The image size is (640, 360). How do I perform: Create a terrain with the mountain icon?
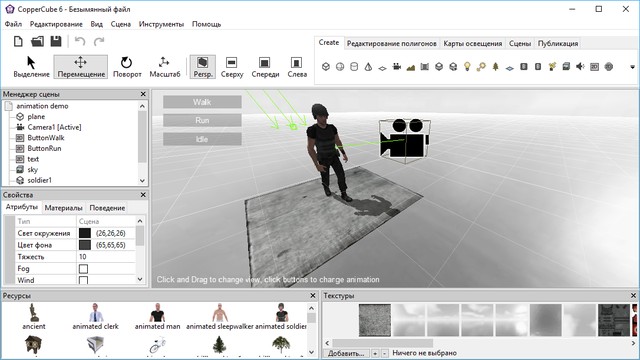411,67
